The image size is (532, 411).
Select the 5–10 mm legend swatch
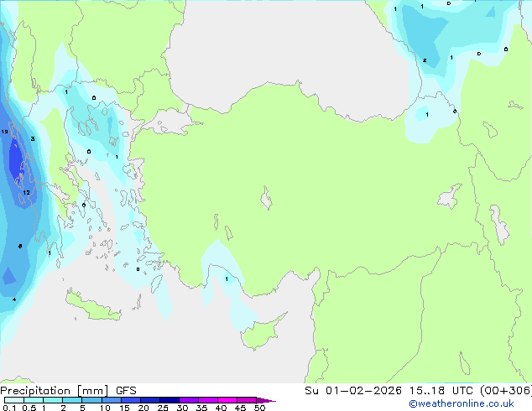(x=91, y=400)
